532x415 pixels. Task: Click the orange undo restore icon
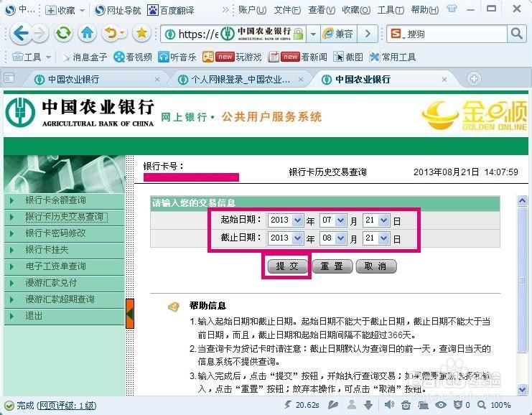click(112, 33)
